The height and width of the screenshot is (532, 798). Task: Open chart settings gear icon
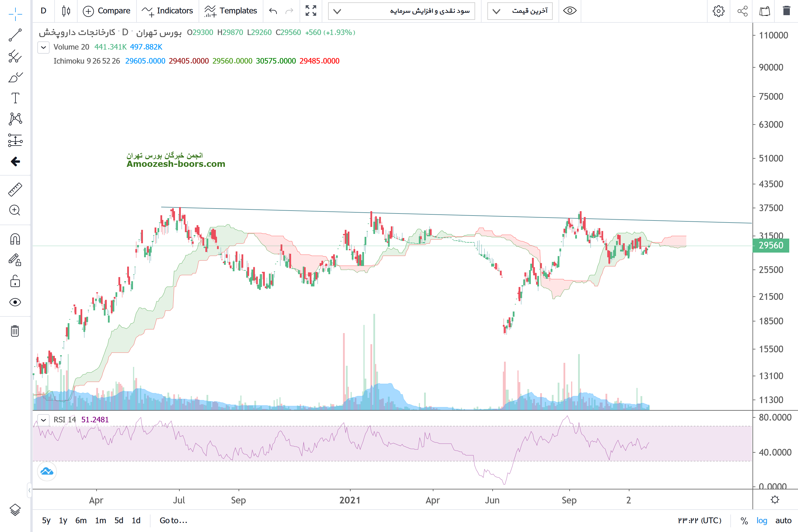click(x=718, y=11)
